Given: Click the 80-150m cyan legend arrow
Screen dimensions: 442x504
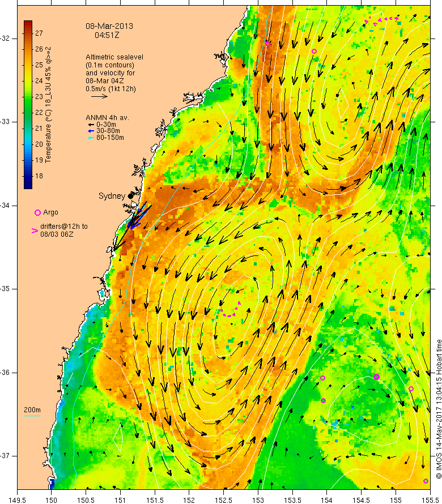Looking at the screenshot, I should click(91, 138).
